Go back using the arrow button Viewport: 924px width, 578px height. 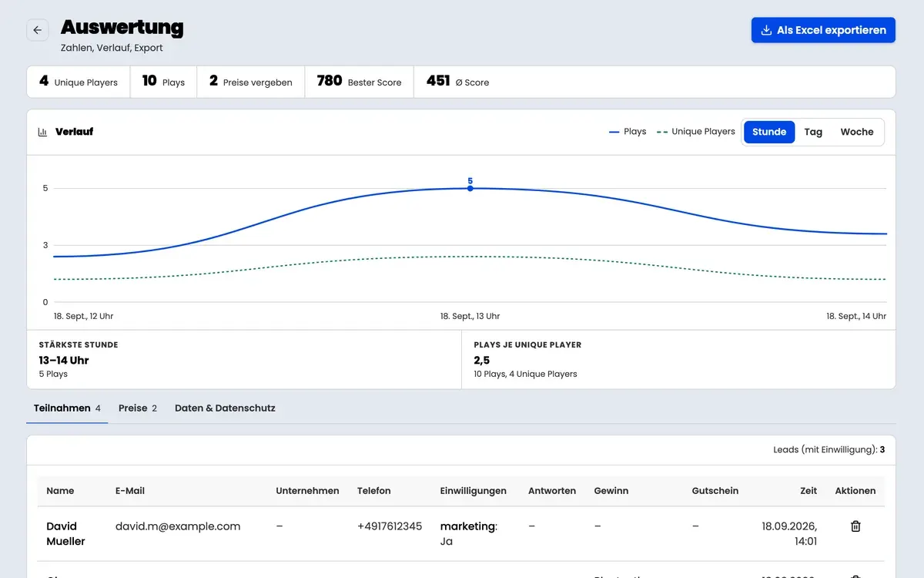click(x=38, y=30)
